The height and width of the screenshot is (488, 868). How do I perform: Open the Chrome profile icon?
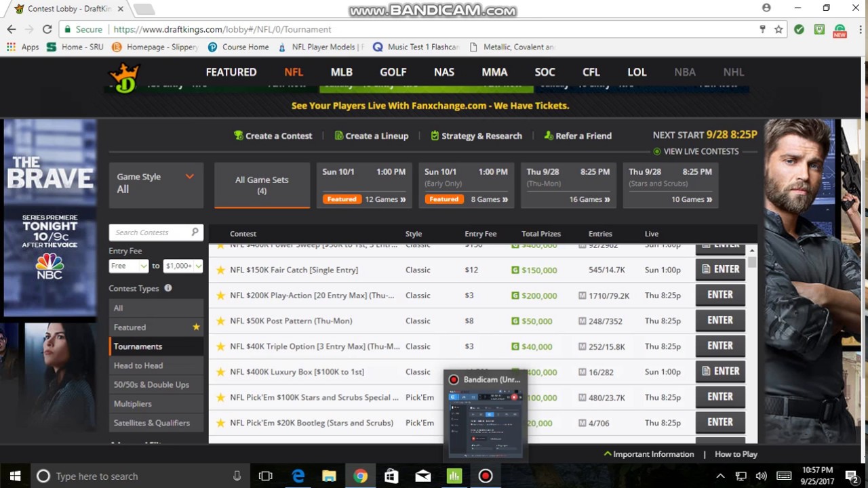pyautogui.click(x=766, y=8)
